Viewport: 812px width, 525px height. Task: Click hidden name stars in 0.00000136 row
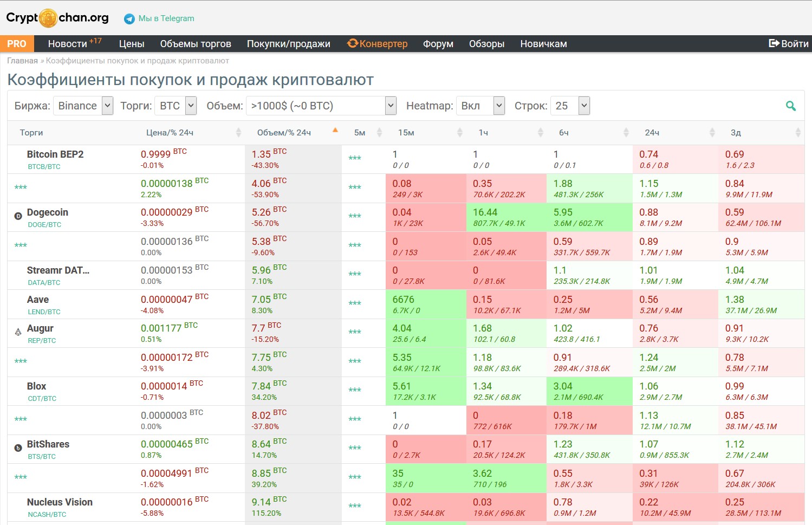click(21, 245)
